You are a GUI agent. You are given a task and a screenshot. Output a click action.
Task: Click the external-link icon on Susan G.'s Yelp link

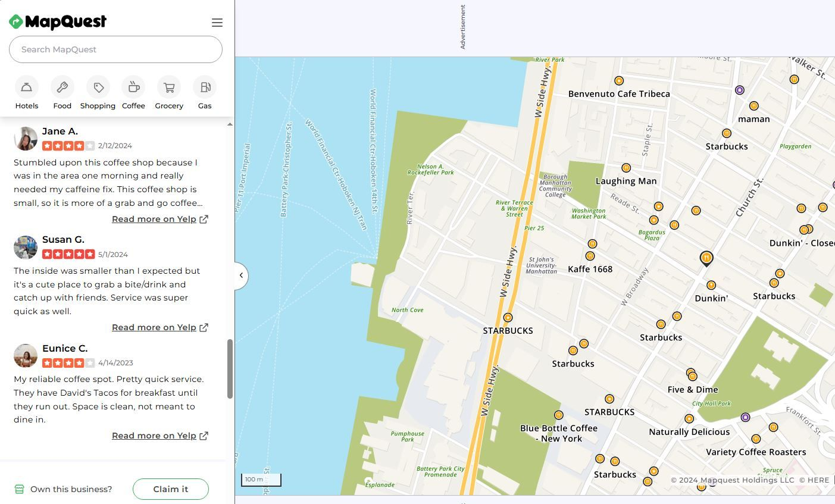tap(204, 327)
